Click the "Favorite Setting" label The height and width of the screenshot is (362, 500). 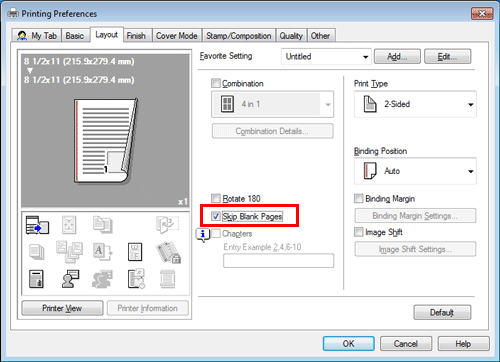tap(226, 56)
